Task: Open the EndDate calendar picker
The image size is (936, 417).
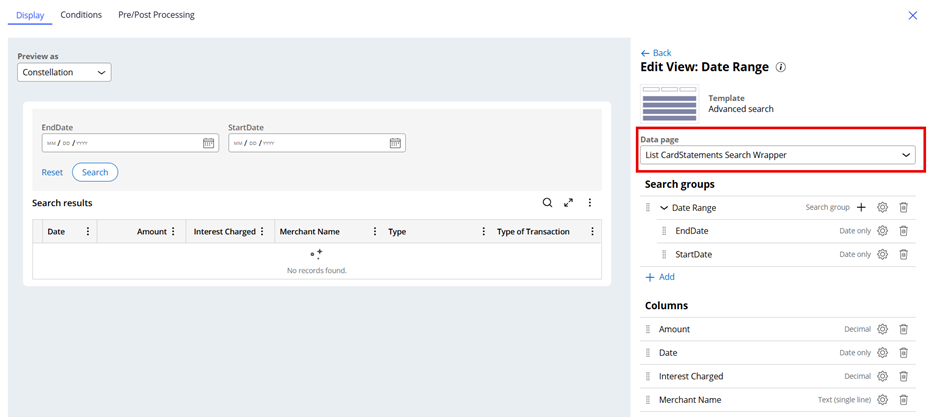Action: click(208, 143)
